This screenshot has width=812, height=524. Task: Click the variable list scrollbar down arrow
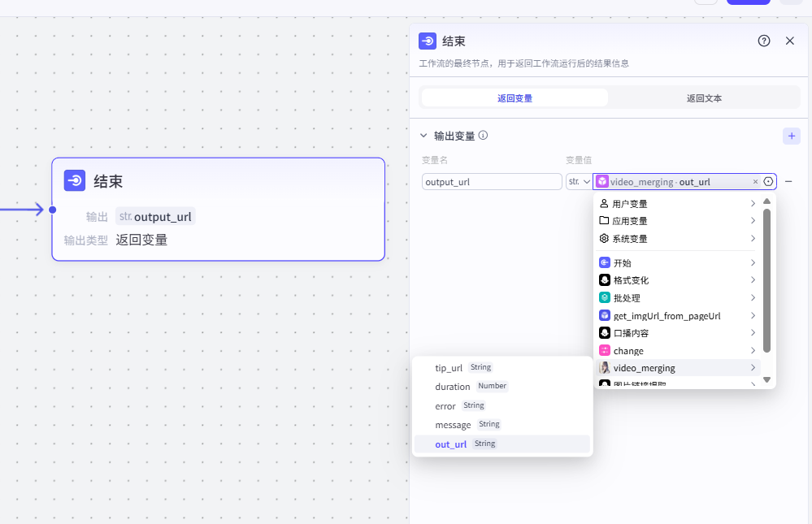(x=766, y=379)
